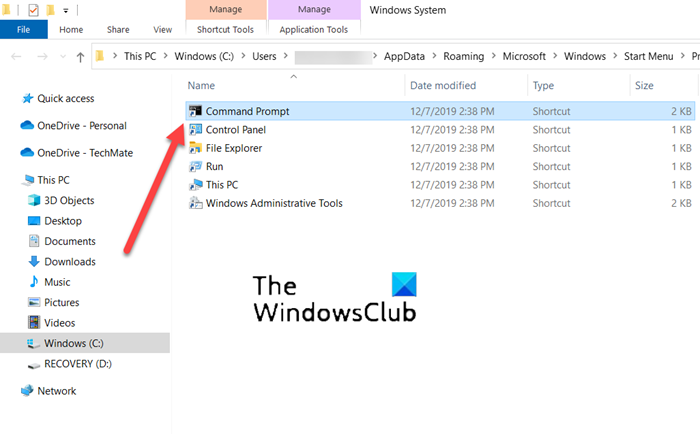700x435 pixels.
Task: Click the Run shortcut icon
Action: click(x=195, y=167)
